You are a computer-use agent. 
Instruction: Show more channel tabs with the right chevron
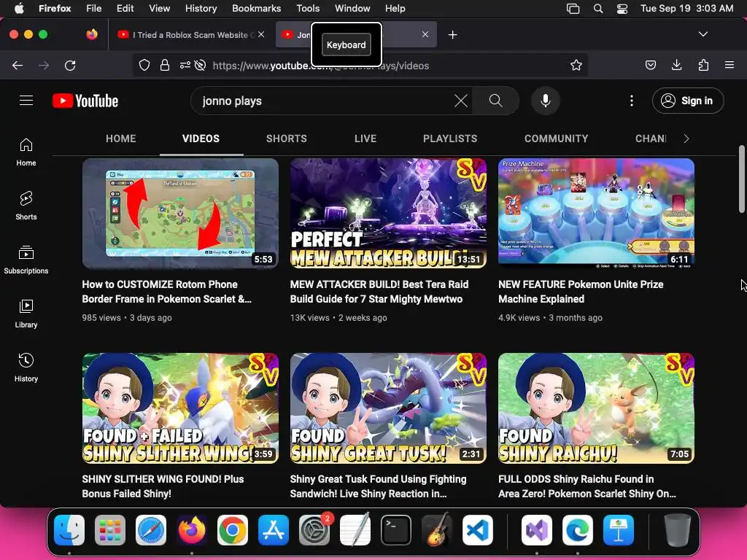pyautogui.click(x=686, y=139)
